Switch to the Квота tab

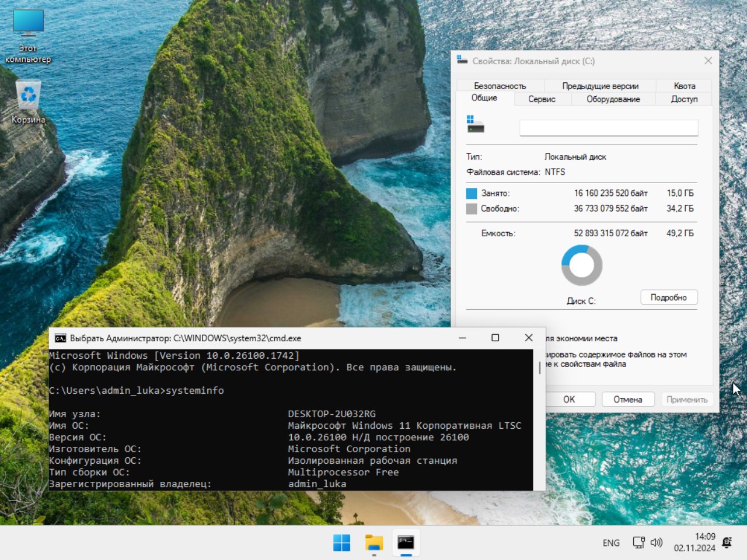pos(685,86)
